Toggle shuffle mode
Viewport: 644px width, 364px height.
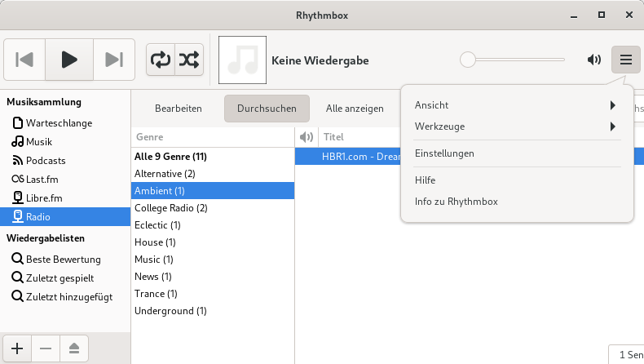[189, 60]
